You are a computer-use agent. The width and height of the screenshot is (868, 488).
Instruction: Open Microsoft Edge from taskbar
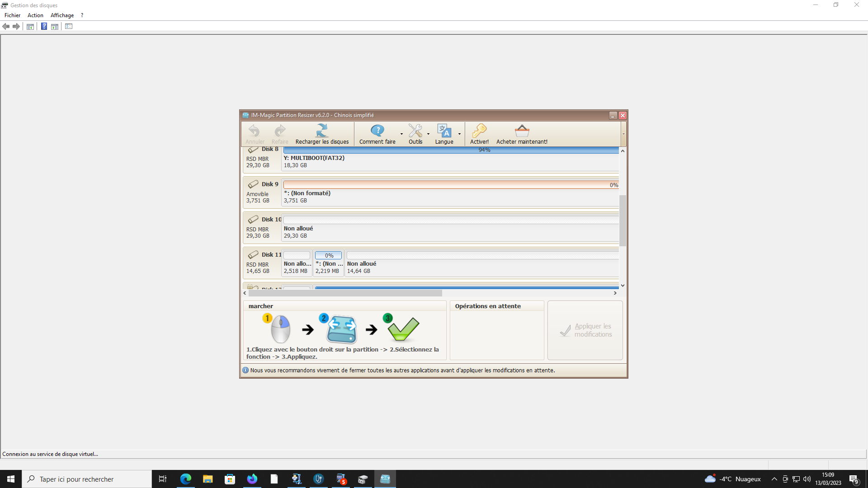(186, 479)
